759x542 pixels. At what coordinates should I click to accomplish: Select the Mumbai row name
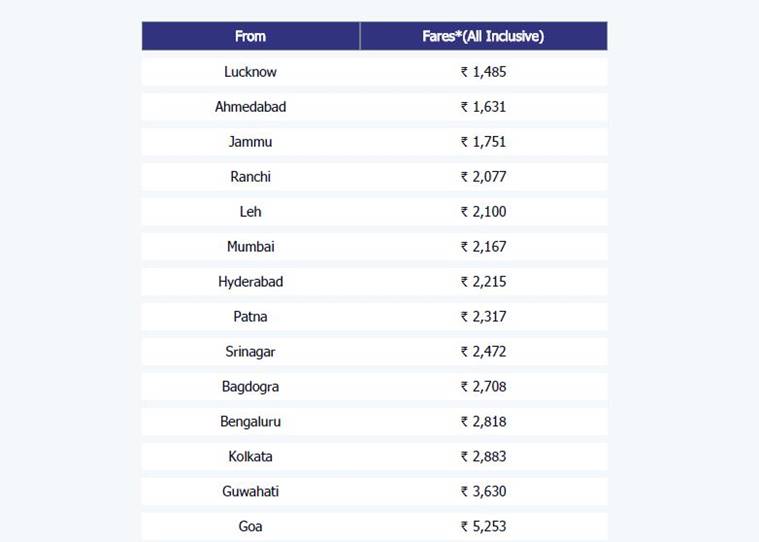[250, 247]
